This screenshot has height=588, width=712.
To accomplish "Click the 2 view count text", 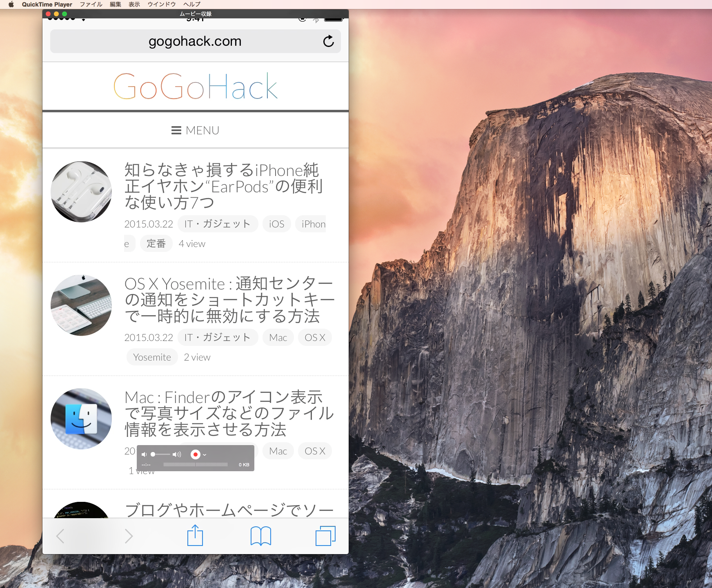I will coord(197,357).
